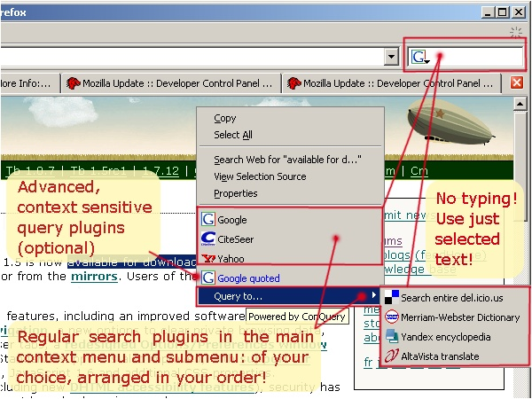Select the Google entry text in menu

(232, 220)
